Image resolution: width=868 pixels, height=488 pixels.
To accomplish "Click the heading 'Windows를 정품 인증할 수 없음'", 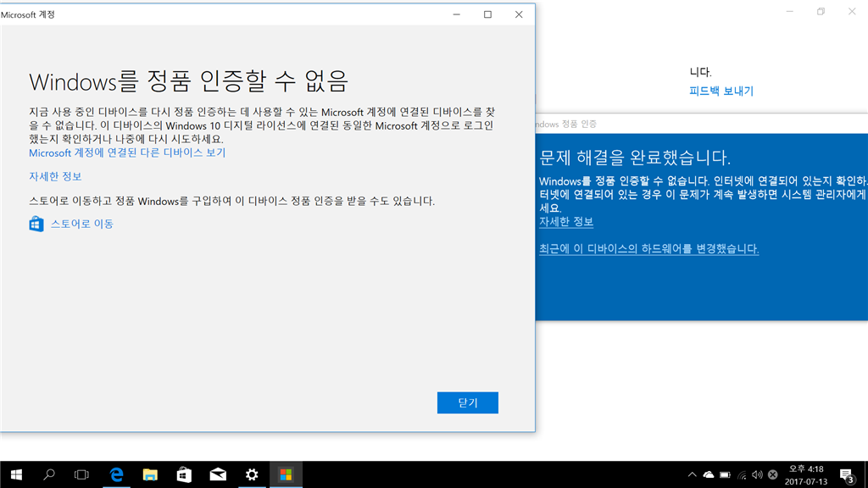I will pos(189,82).
